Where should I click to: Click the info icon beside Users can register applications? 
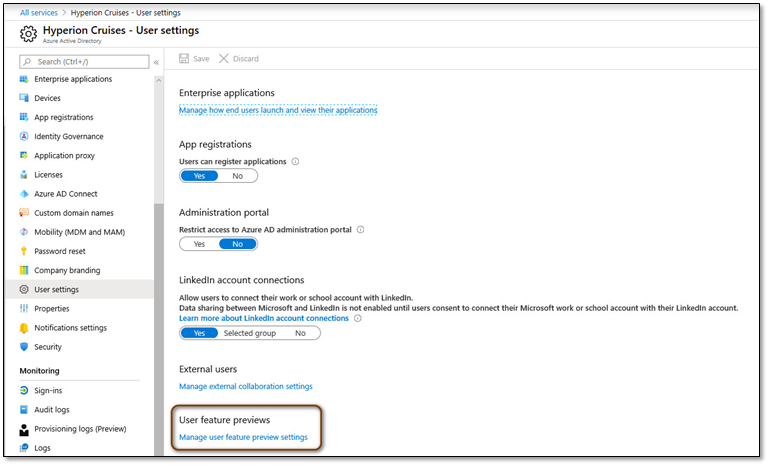coord(295,161)
